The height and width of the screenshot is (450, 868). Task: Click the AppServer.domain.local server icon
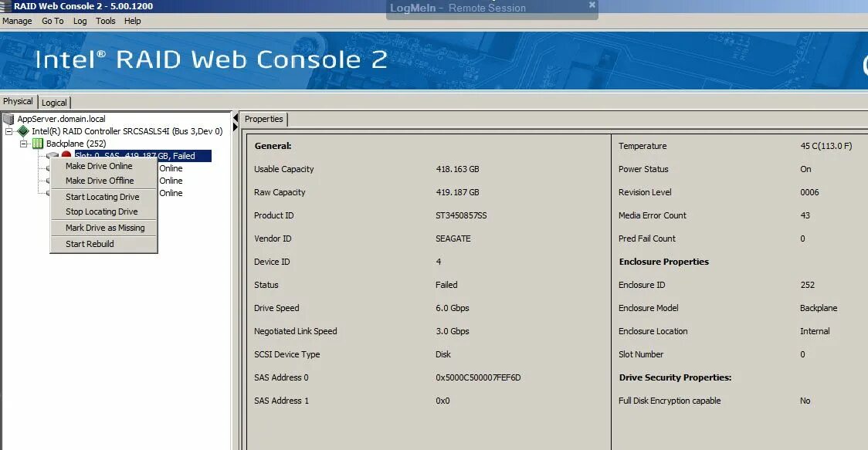click(x=8, y=118)
